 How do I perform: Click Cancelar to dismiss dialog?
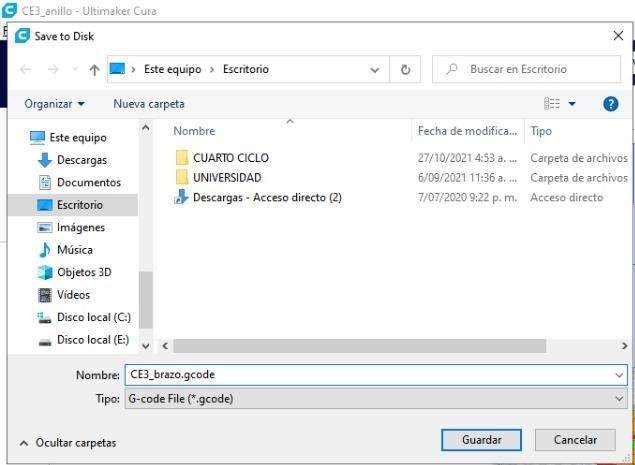point(575,440)
